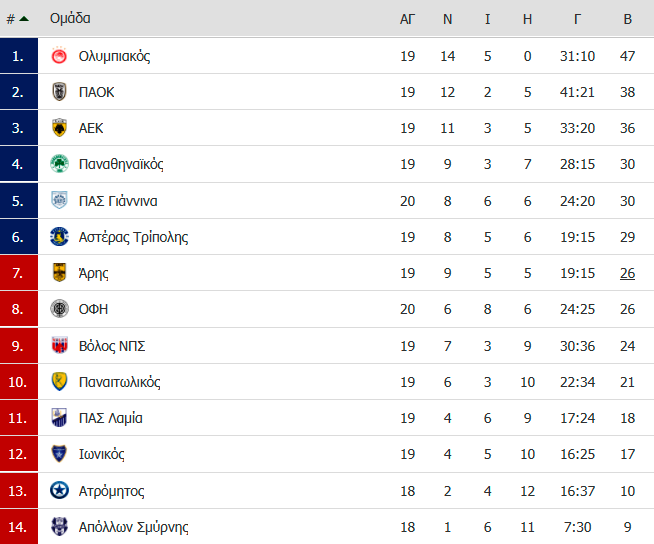Open the Ολυμπιακός team link

[114, 56]
